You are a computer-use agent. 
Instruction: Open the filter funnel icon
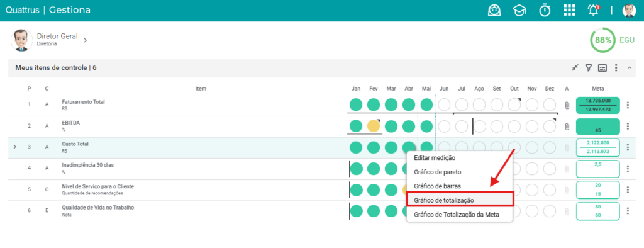(588, 68)
